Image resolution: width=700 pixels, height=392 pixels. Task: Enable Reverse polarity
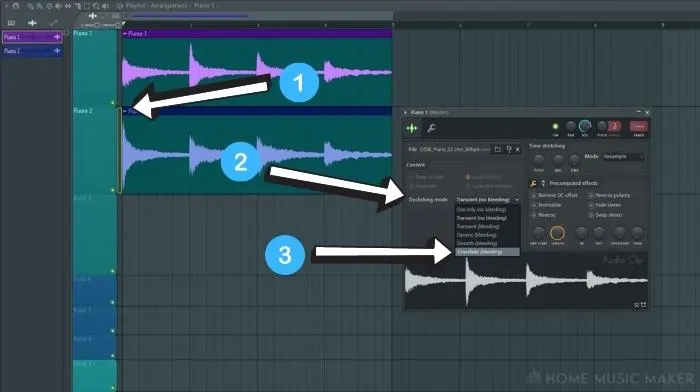point(609,196)
